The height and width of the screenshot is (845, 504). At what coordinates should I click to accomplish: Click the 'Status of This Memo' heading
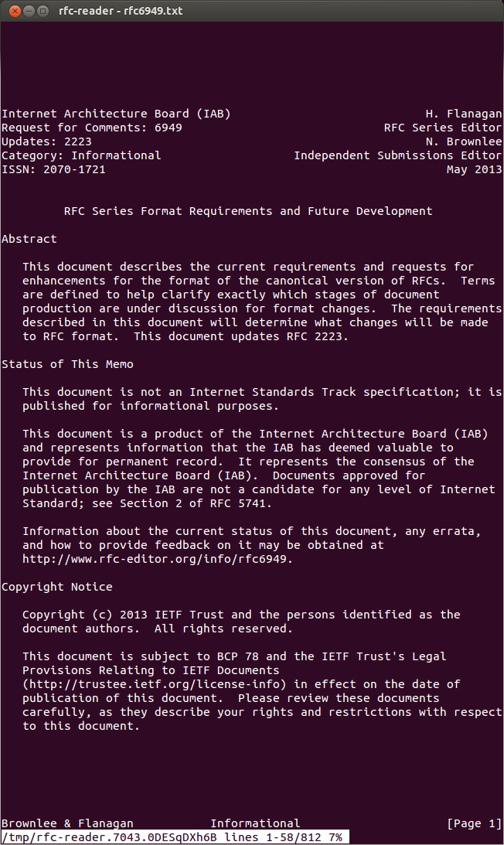[67, 364]
